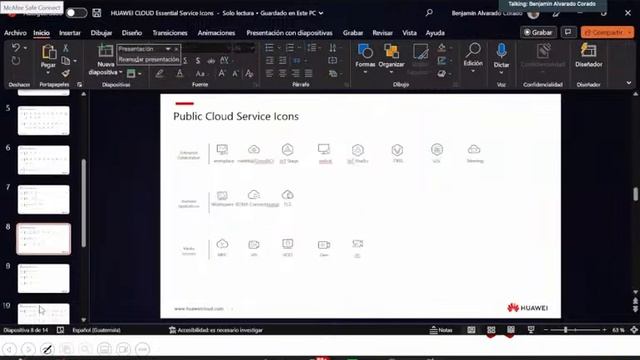
Task: Select slide 9 thumbnail
Action: (44, 278)
